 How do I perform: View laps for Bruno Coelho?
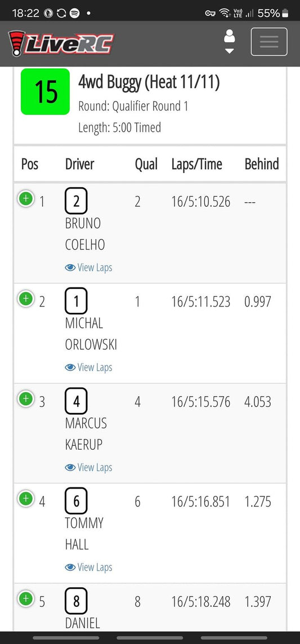tap(88, 268)
